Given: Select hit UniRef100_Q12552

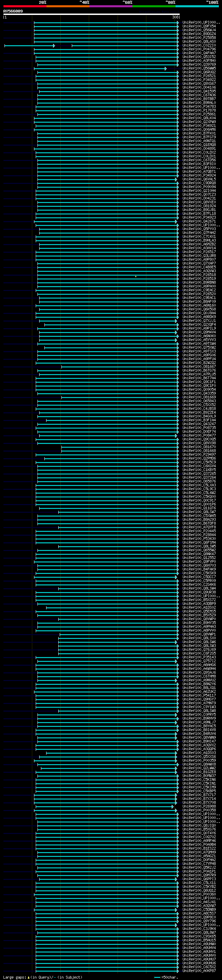Looking at the screenshot, I should click(x=199, y=558).
